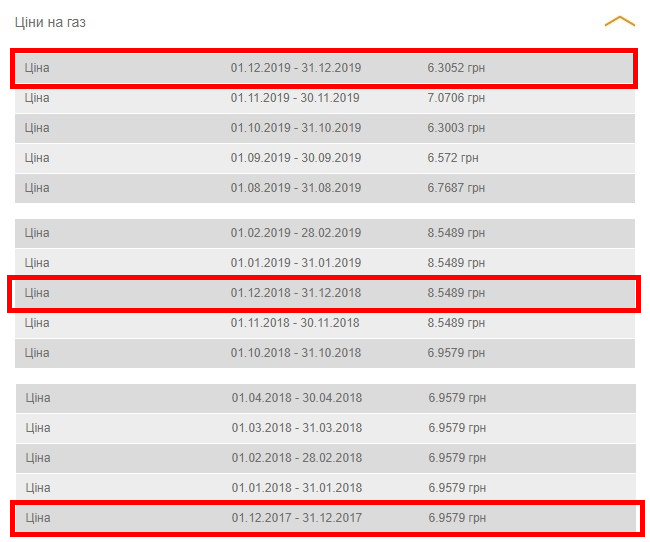The width and height of the screenshot is (650, 542).
Task: Click the March 2018 date range
Action: pos(297,428)
